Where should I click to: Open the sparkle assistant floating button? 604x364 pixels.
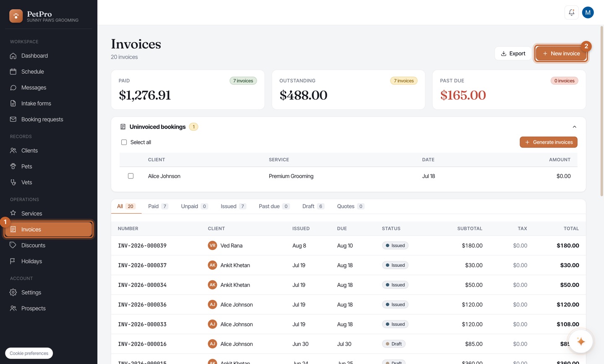[x=581, y=341]
